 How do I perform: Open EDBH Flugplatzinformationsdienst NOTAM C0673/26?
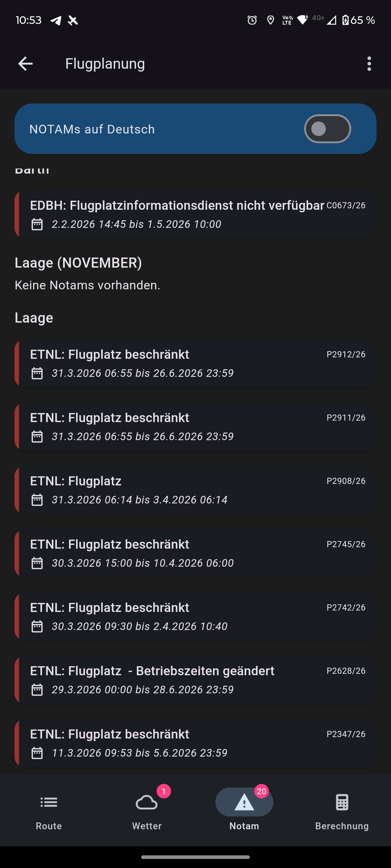[x=195, y=215]
